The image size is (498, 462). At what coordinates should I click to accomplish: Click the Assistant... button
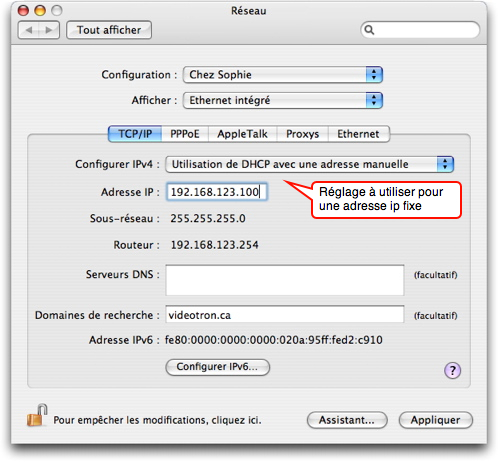(x=347, y=420)
